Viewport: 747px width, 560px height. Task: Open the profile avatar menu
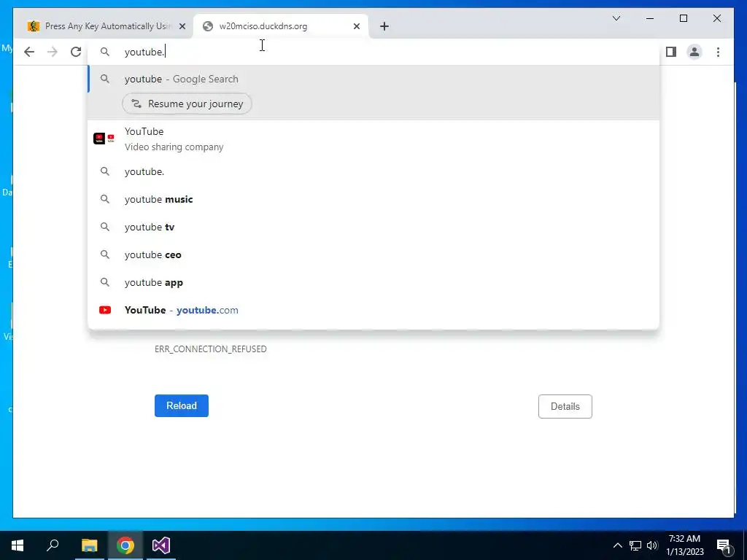694,52
